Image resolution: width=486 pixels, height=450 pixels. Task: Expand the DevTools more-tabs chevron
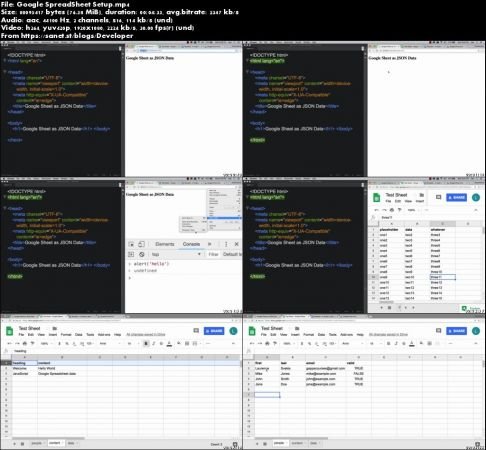coord(210,244)
